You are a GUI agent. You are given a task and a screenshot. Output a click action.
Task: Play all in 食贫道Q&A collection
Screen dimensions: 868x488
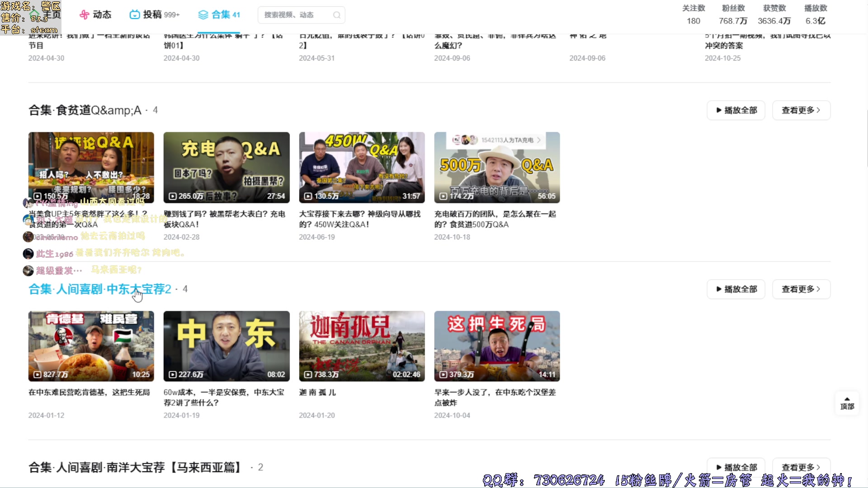click(x=736, y=110)
